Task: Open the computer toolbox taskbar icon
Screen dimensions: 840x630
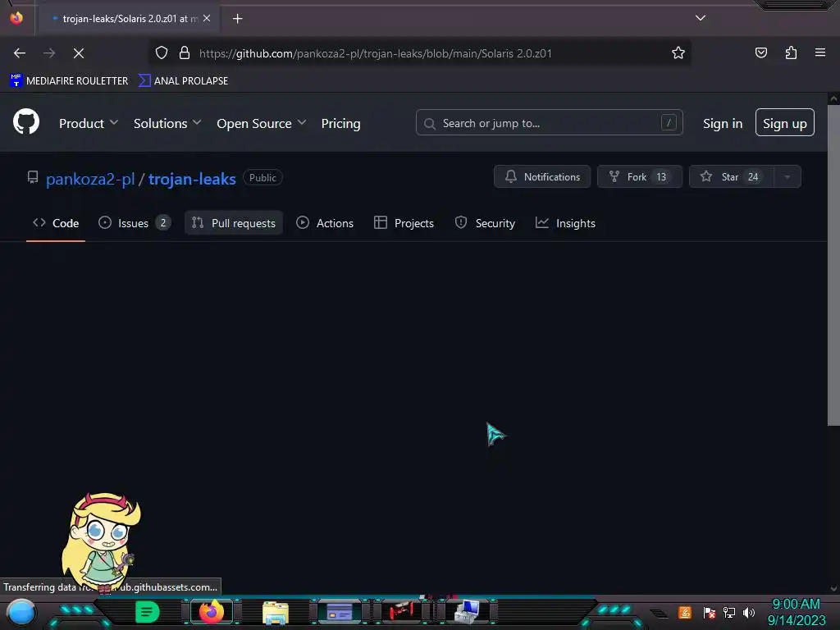Action: point(467,612)
